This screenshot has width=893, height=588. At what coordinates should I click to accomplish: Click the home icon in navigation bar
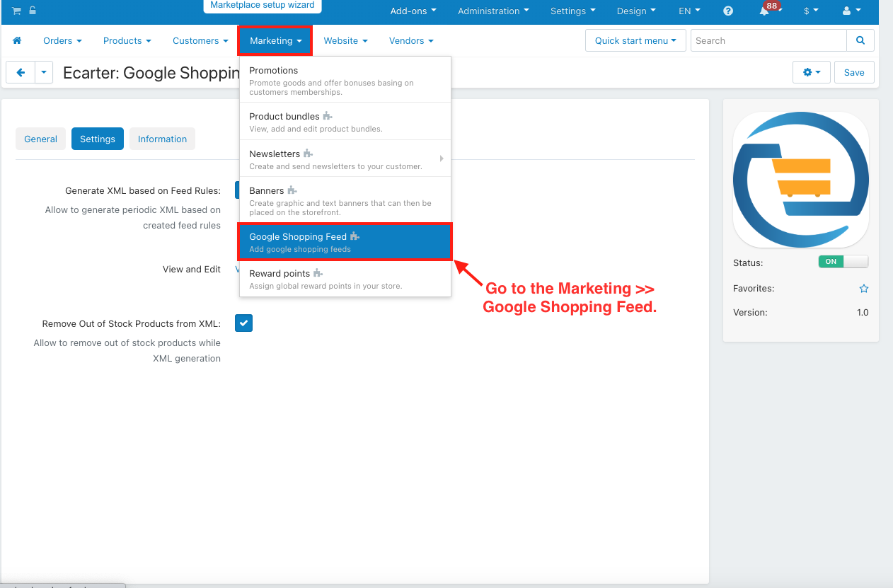click(x=17, y=41)
